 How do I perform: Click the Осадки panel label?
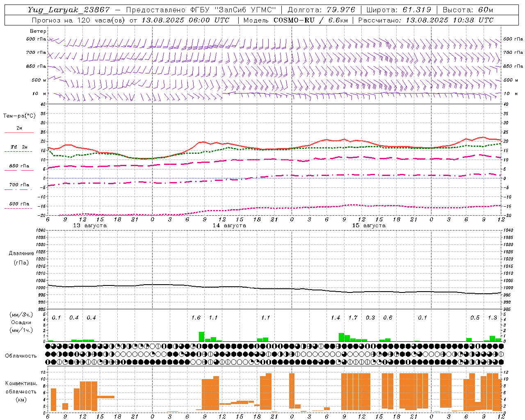21,322
